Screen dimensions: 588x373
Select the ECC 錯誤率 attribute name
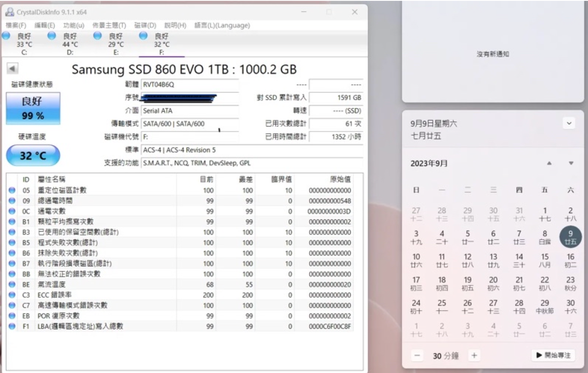(x=55, y=295)
